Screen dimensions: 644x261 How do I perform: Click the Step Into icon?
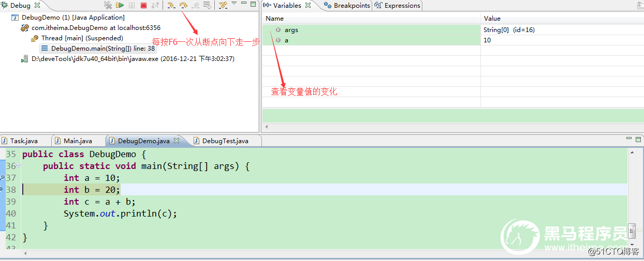171,5
